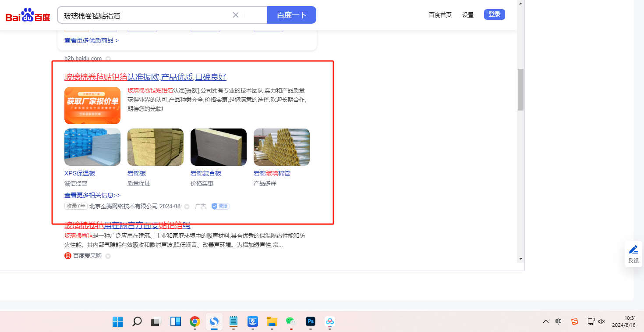
Task: Launch Google Chrome from the taskbar
Action: 195,321
